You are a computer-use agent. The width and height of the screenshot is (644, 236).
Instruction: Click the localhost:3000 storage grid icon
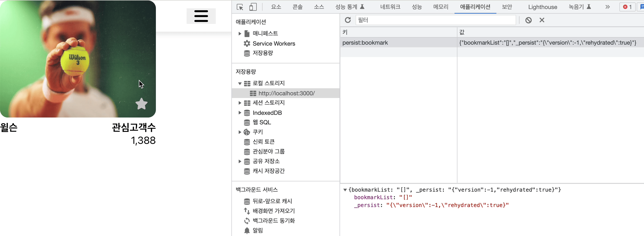point(253,93)
